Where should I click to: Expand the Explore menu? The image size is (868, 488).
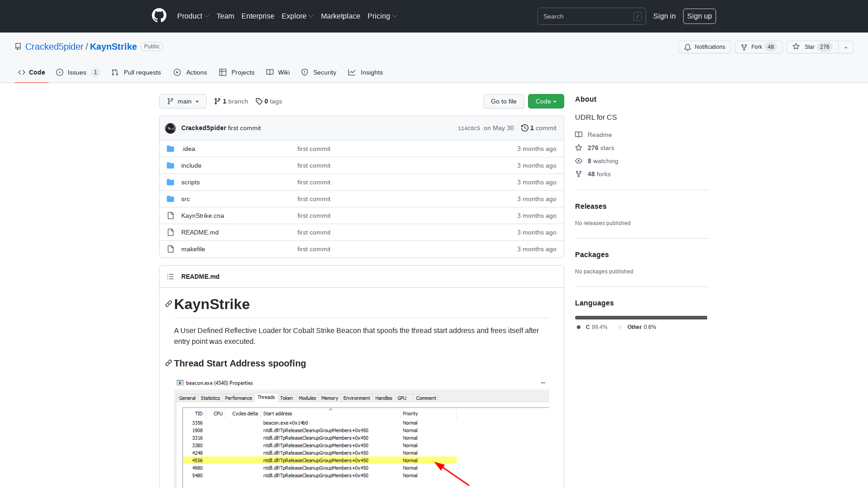tap(297, 16)
